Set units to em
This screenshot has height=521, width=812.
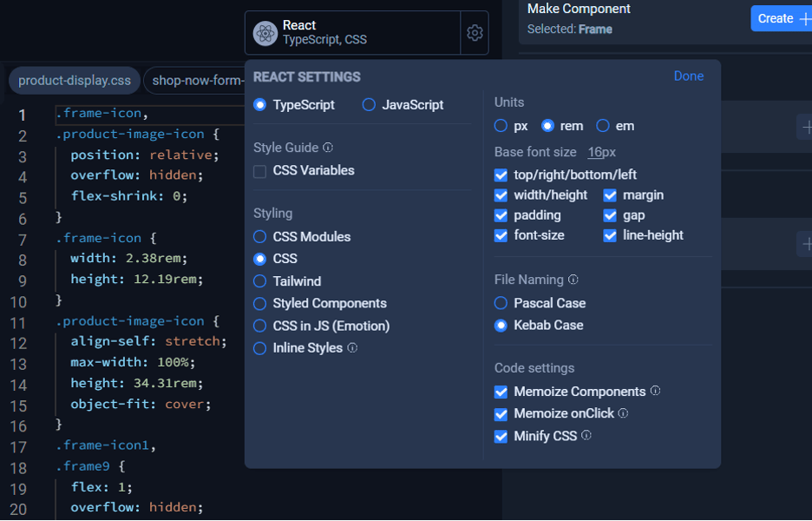pos(615,126)
